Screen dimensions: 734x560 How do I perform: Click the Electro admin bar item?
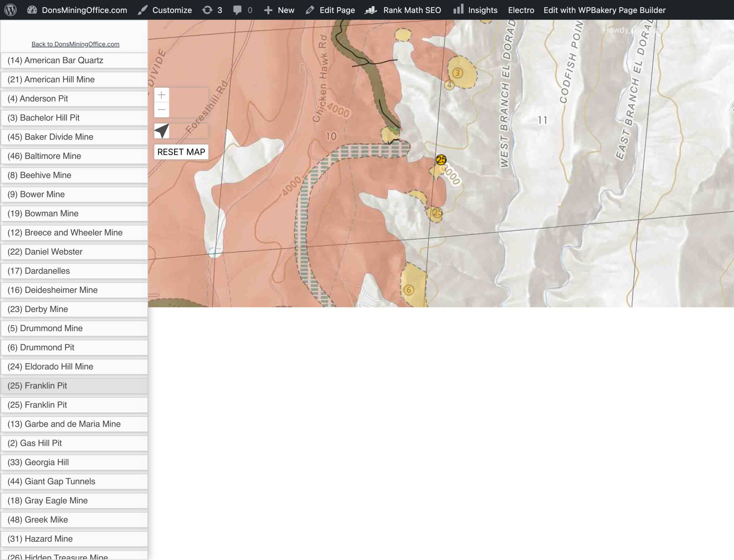(x=521, y=10)
